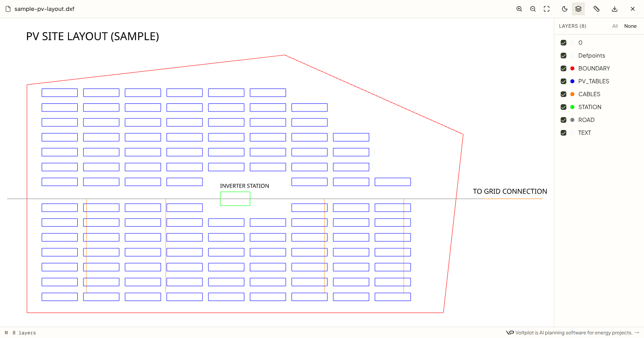
Task: Click the sample-pv-layout.dxf file name
Action: pos(44,9)
